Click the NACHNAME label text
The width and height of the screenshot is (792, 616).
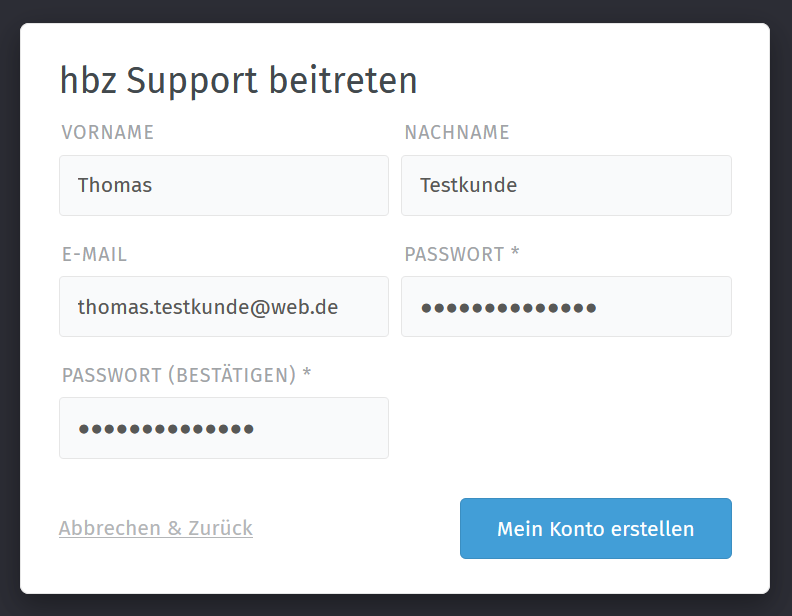[457, 132]
